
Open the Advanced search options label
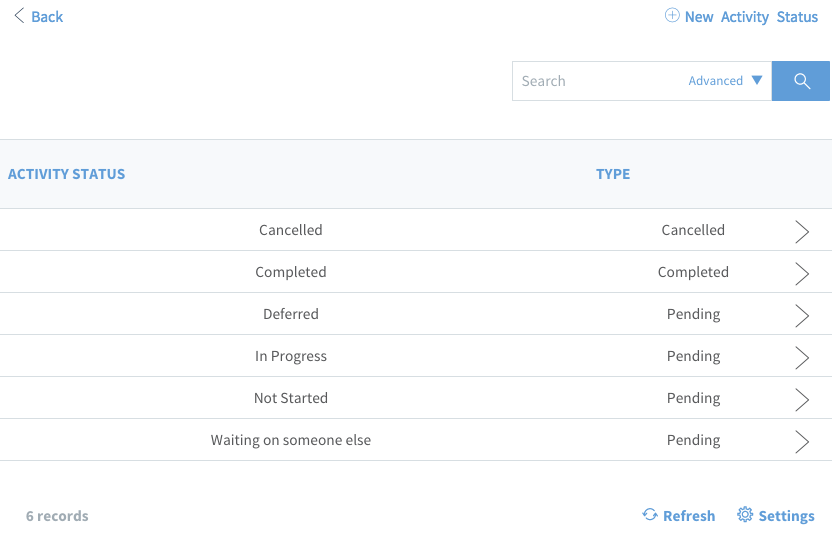click(x=715, y=81)
